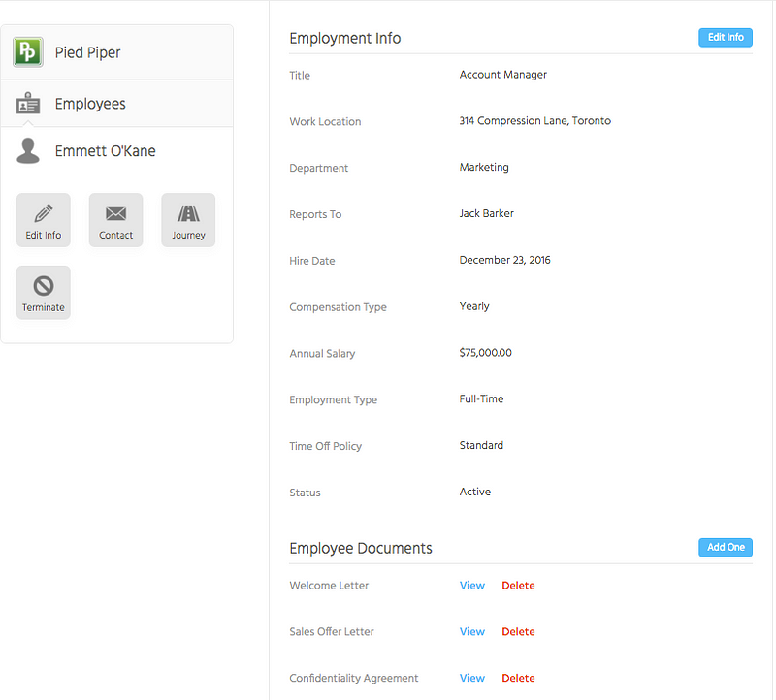Click the Hire Date field label
This screenshot has width=776, height=700.
312,261
